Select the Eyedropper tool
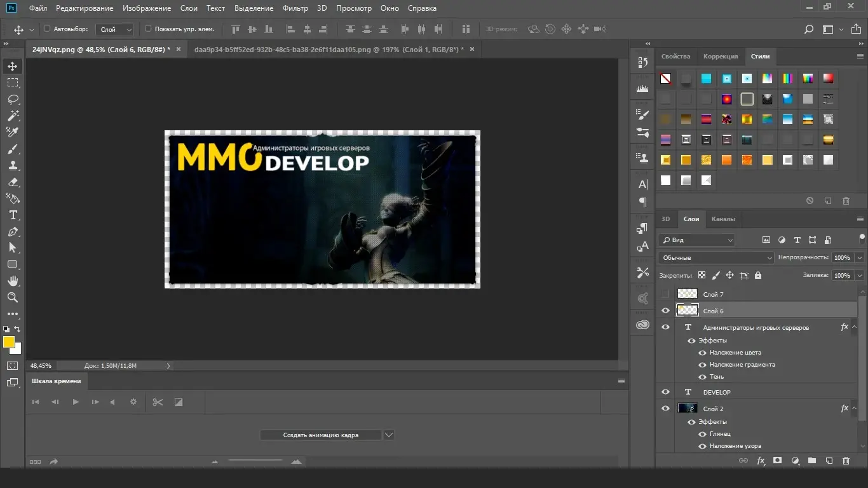This screenshot has height=488, width=868. point(13,132)
